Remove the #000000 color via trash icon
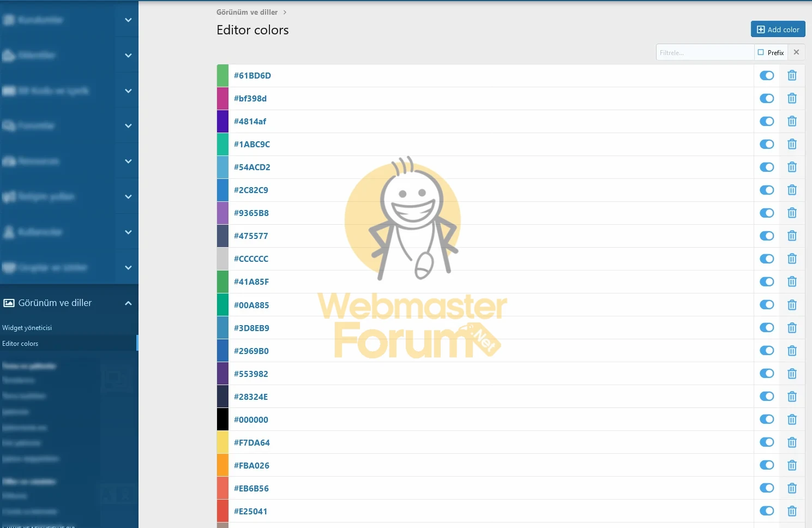Screen dimensions: 812x528 (x=792, y=419)
